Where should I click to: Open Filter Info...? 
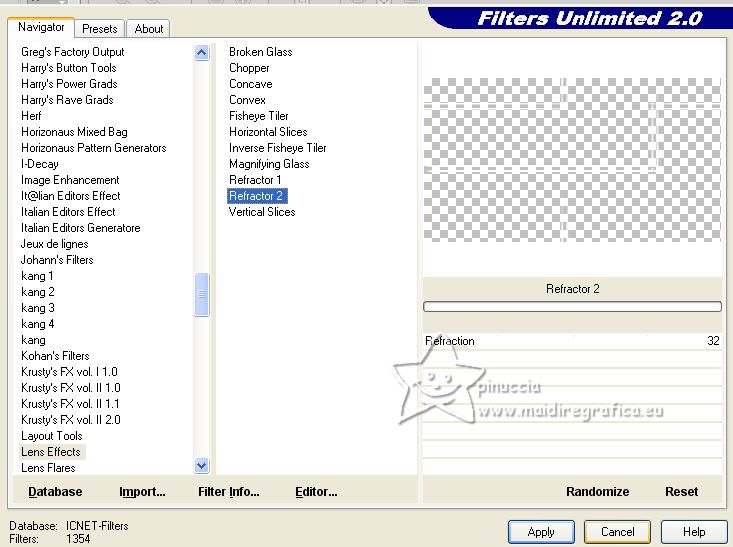click(x=229, y=491)
